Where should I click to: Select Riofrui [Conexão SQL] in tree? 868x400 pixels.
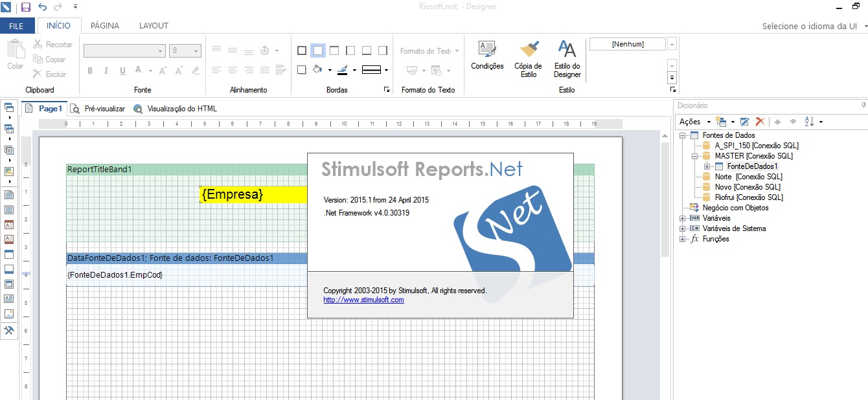[749, 197]
